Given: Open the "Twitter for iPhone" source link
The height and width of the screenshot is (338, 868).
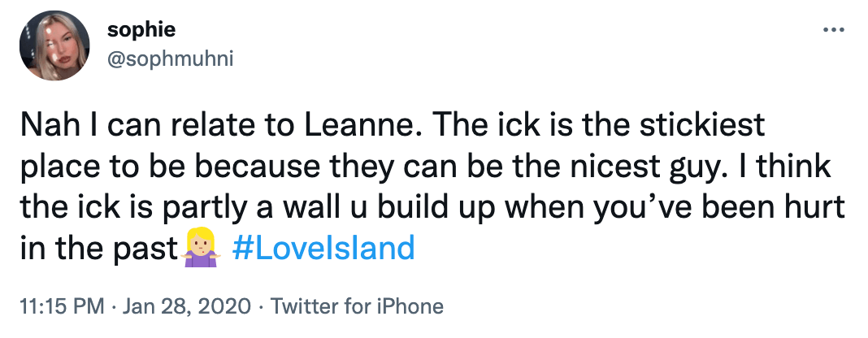Looking at the screenshot, I should tap(357, 306).
